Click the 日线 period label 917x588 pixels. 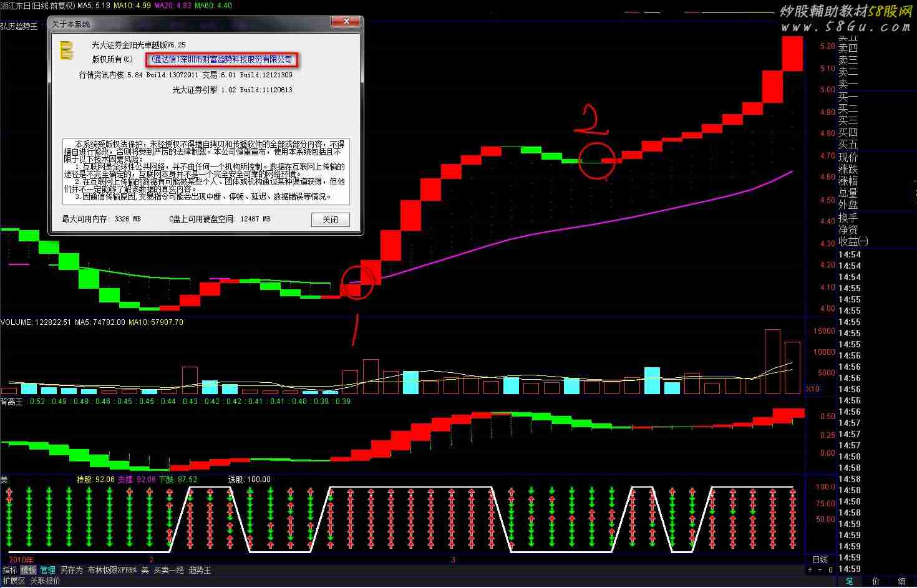click(x=820, y=559)
